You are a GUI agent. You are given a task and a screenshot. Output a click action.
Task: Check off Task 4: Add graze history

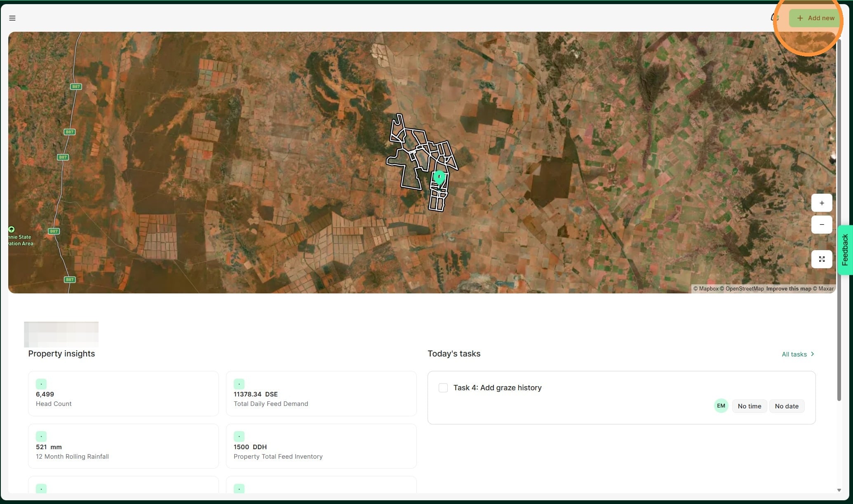pyautogui.click(x=443, y=388)
